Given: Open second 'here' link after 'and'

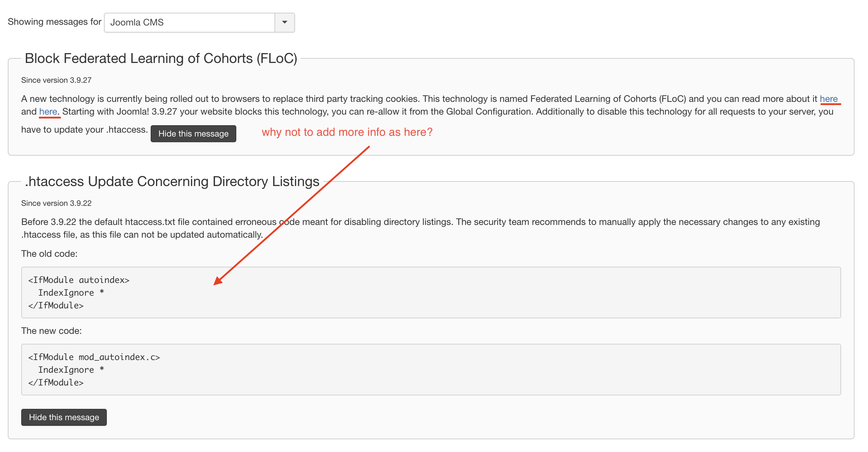Looking at the screenshot, I should click(48, 111).
